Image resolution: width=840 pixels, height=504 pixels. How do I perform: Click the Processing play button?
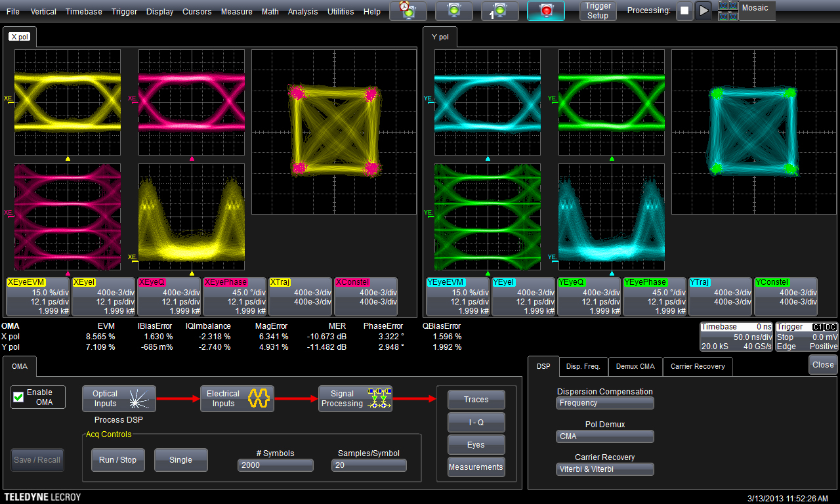click(x=703, y=10)
